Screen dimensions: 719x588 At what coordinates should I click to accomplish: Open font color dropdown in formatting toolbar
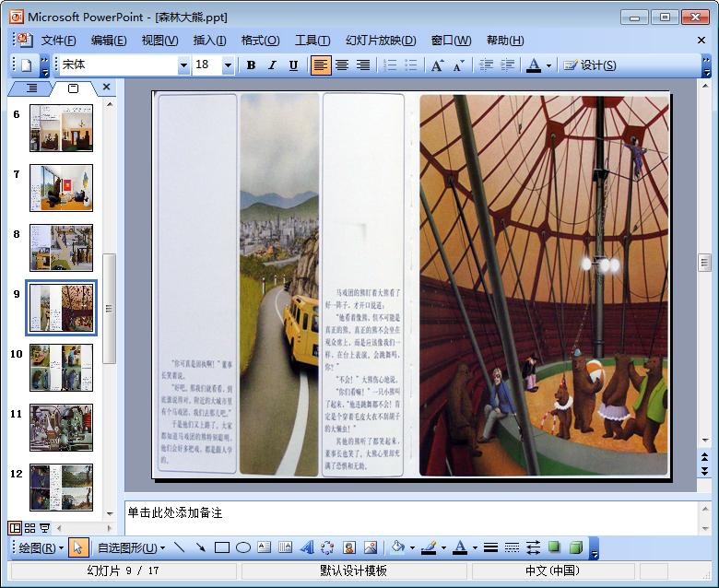(x=548, y=65)
